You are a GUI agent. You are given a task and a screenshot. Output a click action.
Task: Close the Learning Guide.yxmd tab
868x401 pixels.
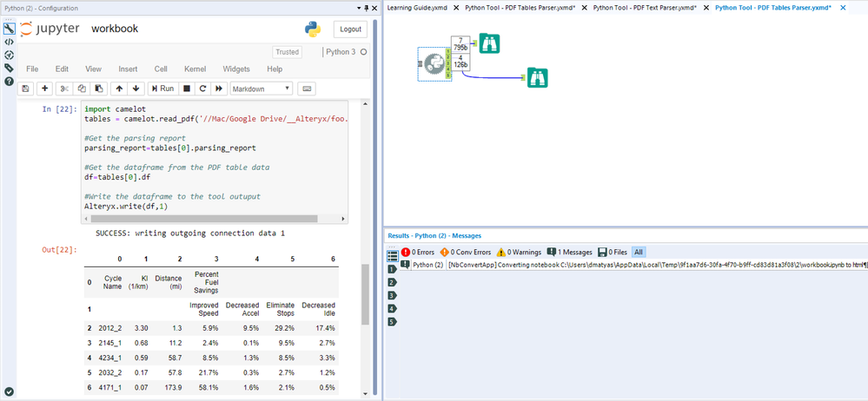click(x=456, y=8)
